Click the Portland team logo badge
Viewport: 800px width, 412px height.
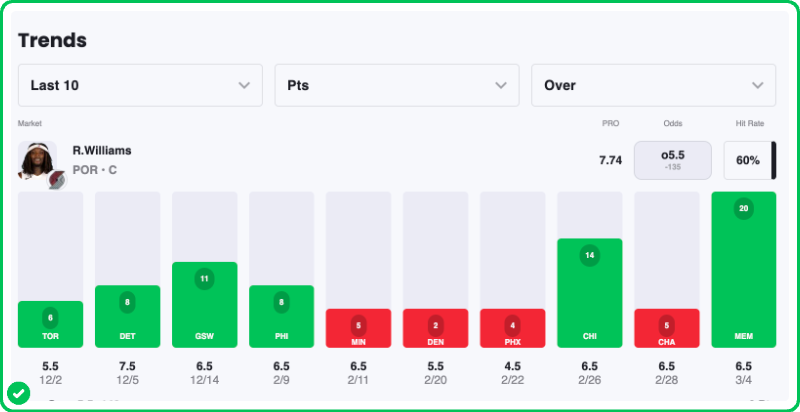tap(55, 177)
